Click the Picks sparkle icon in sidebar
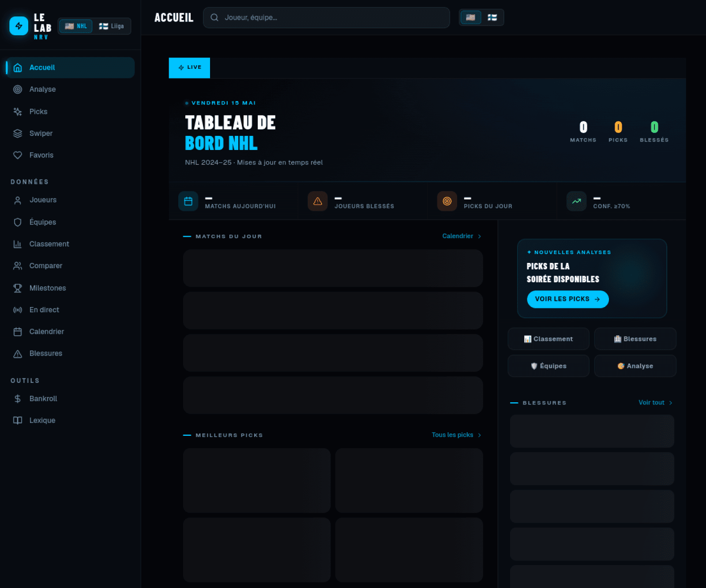Image resolution: width=706 pixels, height=588 pixels. (18, 112)
